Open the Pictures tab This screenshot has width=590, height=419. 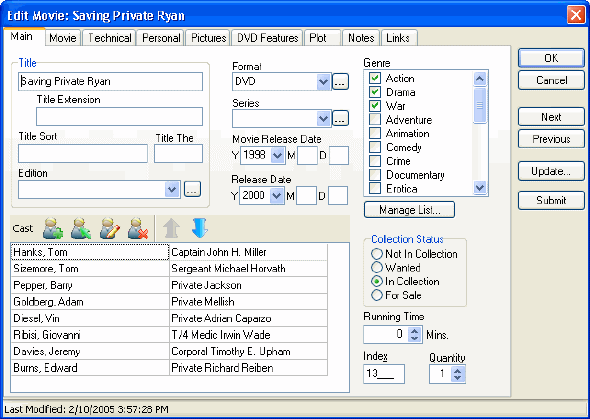coord(208,38)
